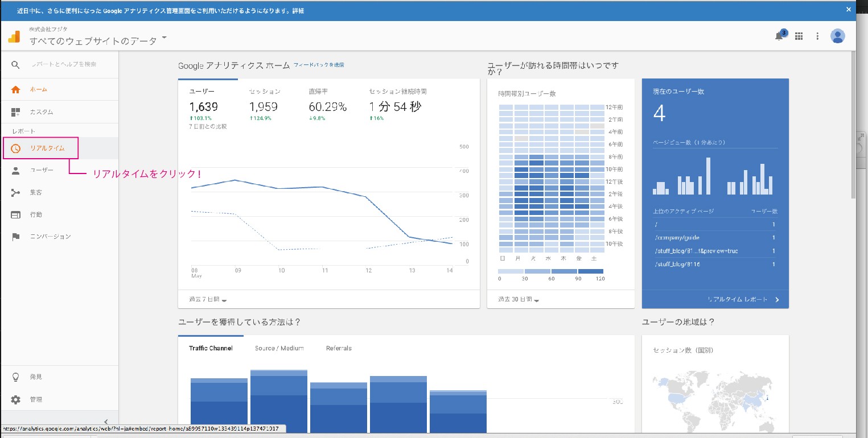The width and height of the screenshot is (868, 438).
Task: Click the / root active page row
Action: tap(715, 224)
